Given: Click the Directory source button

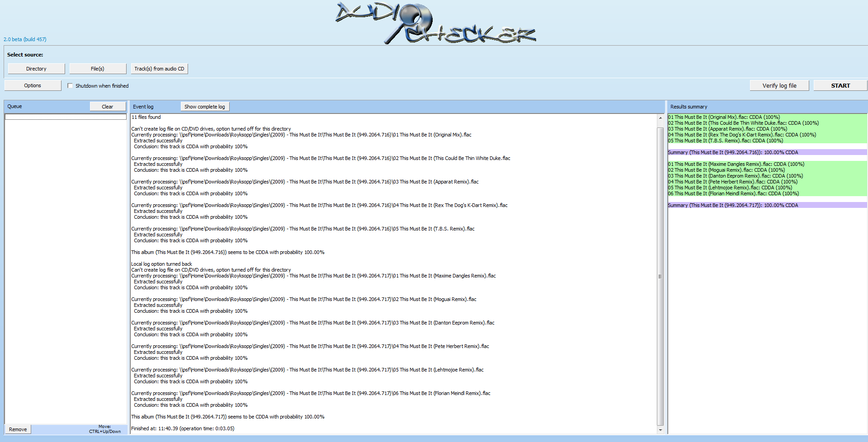Looking at the screenshot, I should pyautogui.click(x=36, y=69).
